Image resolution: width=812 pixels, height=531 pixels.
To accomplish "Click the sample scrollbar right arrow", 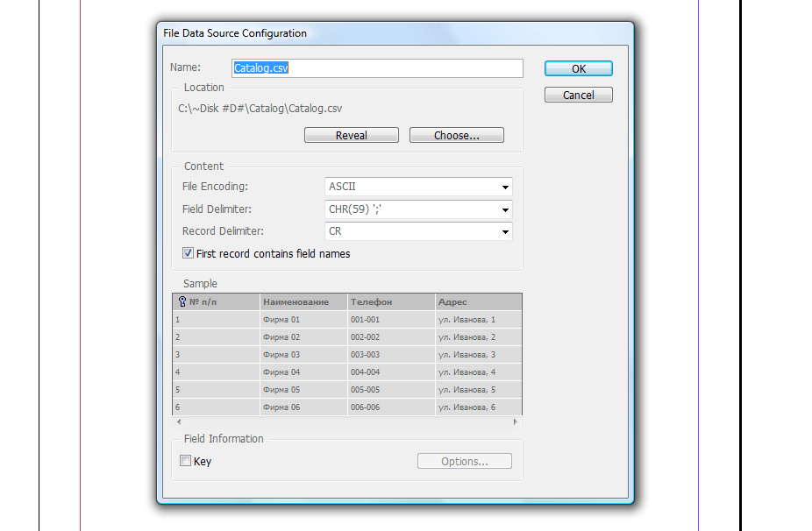I will pyautogui.click(x=516, y=421).
